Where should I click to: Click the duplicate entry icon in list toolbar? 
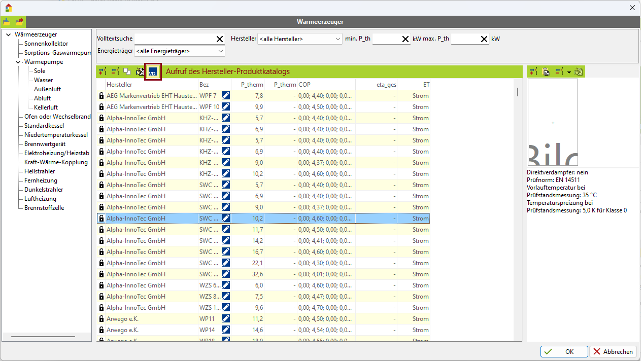[x=127, y=72]
